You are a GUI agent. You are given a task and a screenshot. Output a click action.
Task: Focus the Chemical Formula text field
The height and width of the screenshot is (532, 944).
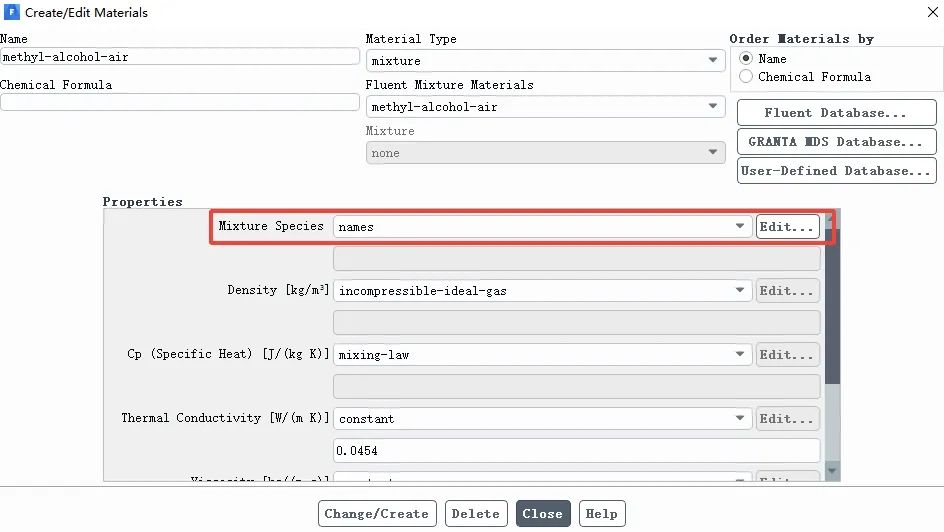[179, 103]
